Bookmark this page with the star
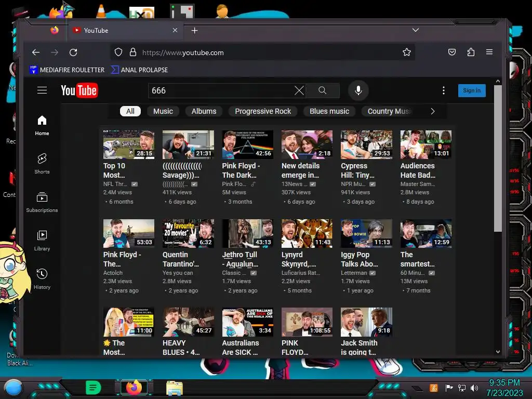 [x=406, y=52]
